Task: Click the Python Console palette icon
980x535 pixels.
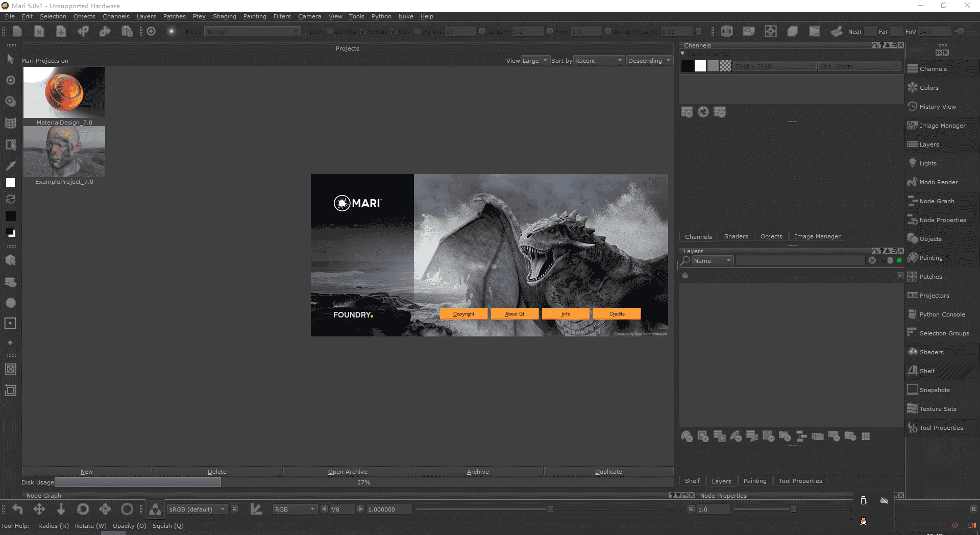Action: [x=913, y=314]
